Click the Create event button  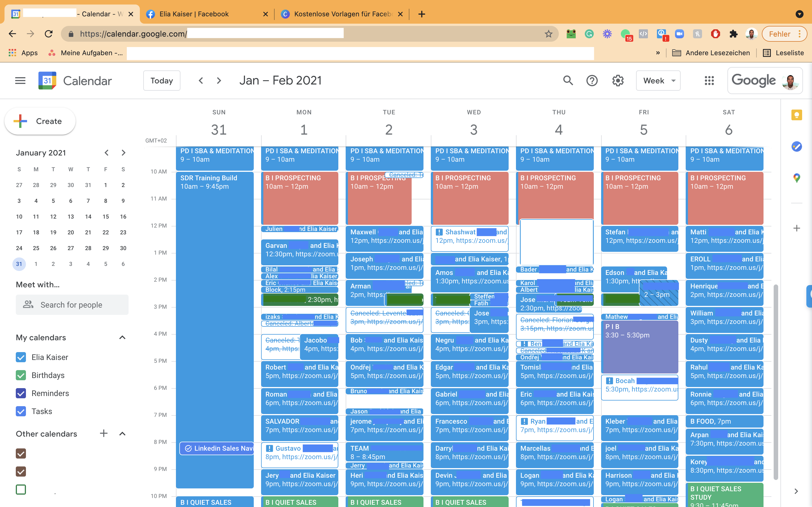click(x=40, y=121)
